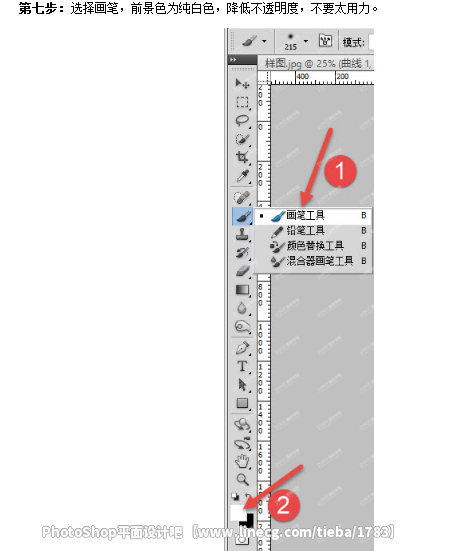Viewport: 450px width, 551px height.
Task: Toggle the brush panel button
Action: tap(325, 41)
